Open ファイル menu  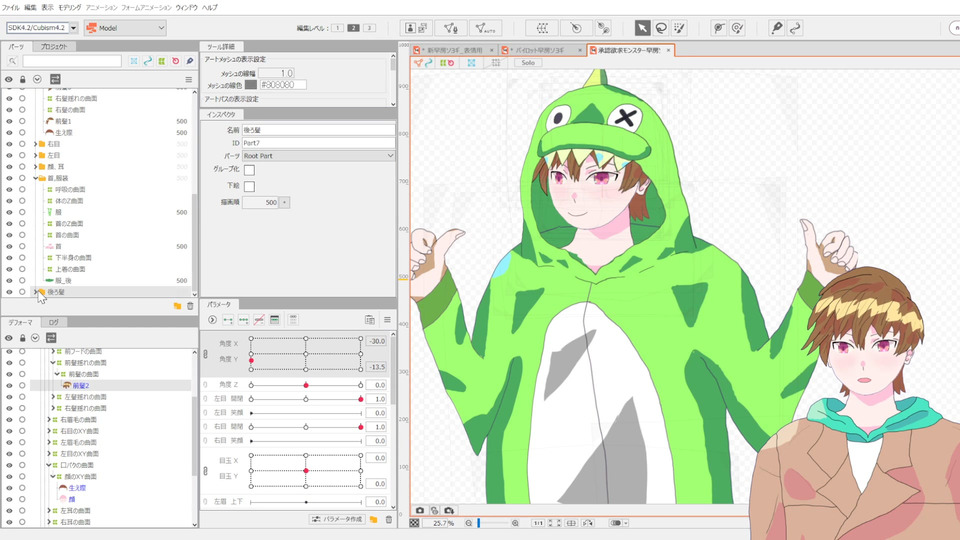tap(10, 7)
